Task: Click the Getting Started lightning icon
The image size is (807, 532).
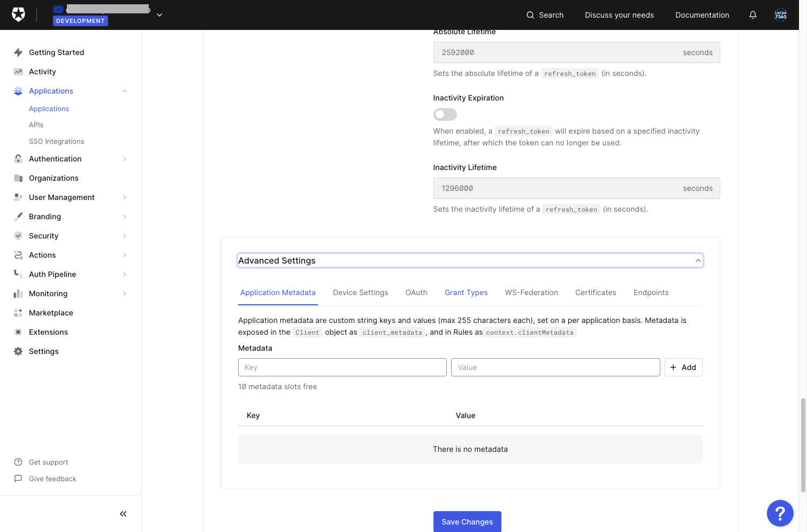Action: pyautogui.click(x=18, y=52)
